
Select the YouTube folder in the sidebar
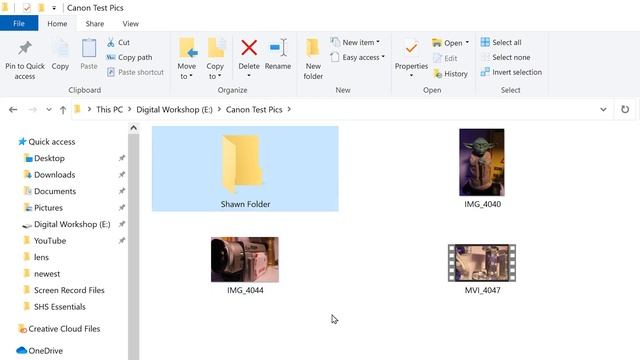click(45, 241)
